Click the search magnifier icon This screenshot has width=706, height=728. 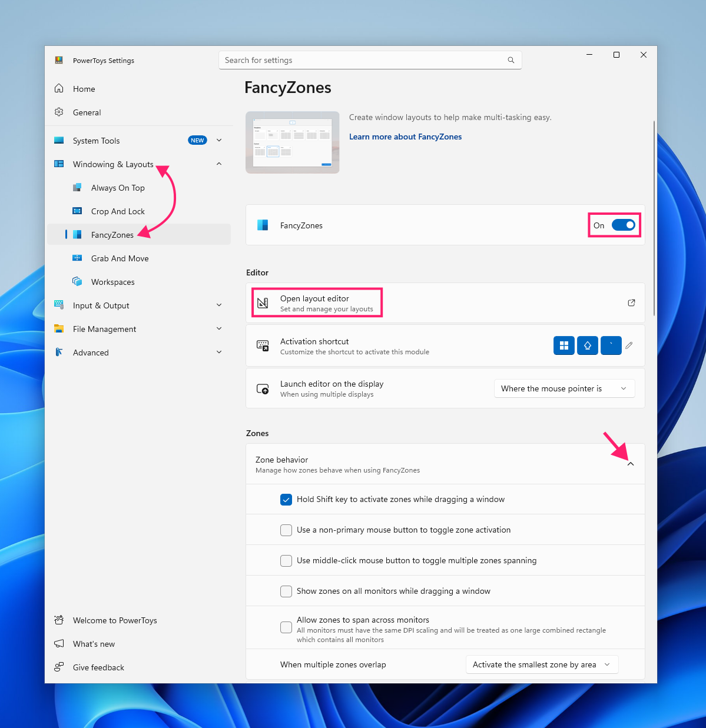(511, 60)
